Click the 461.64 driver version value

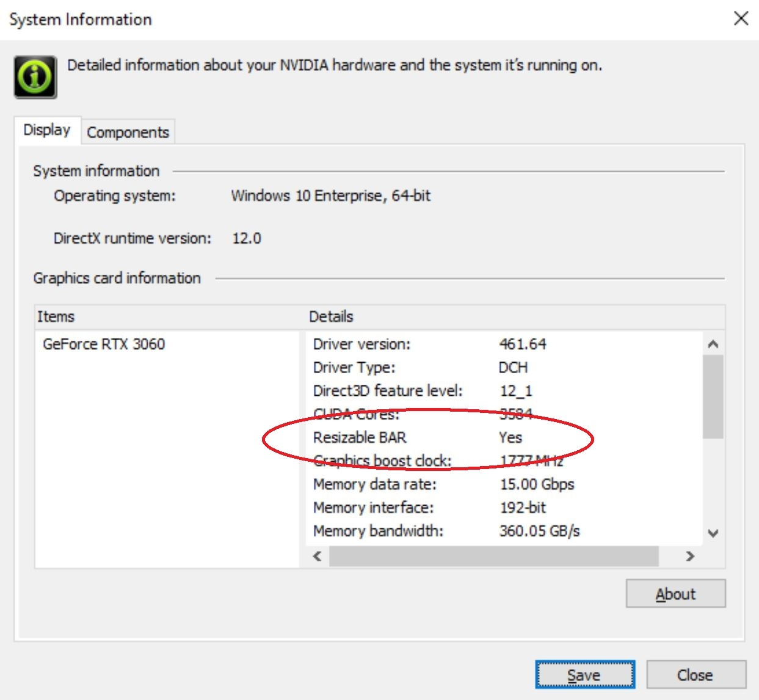(x=523, y=344)
